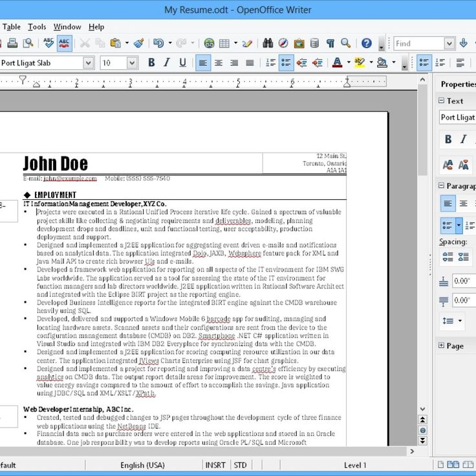Open the Background Color dropdown arrow
This screenshot has height=476, width=476.
coord(394,63)
